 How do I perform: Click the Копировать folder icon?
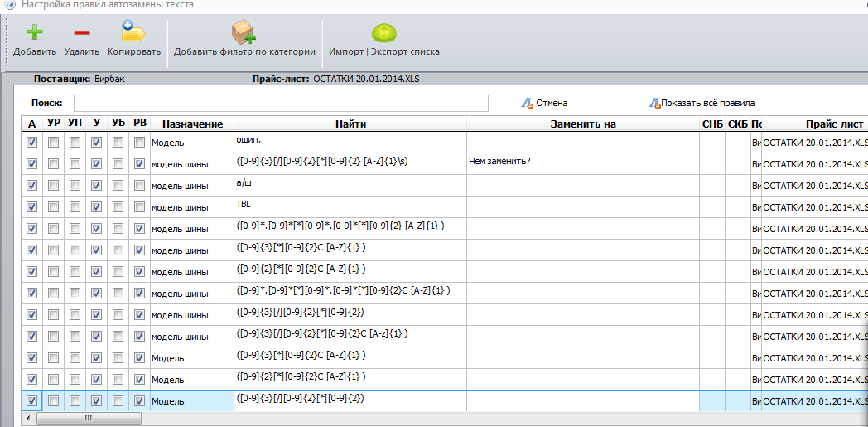(133, 32)
